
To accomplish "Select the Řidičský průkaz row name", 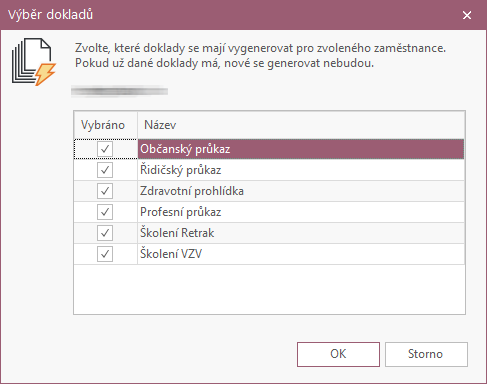I will [180, 170].
